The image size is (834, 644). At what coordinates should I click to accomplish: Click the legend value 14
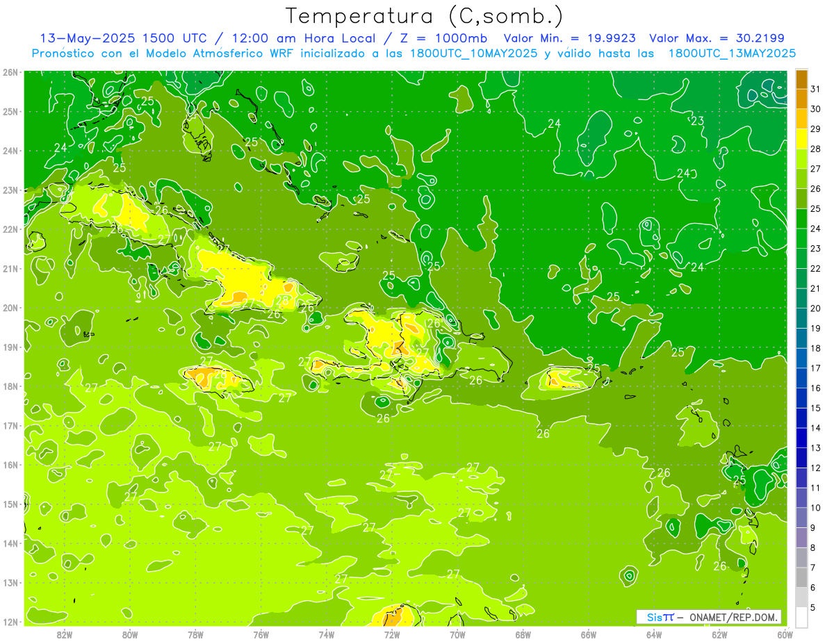click(816, 428)
